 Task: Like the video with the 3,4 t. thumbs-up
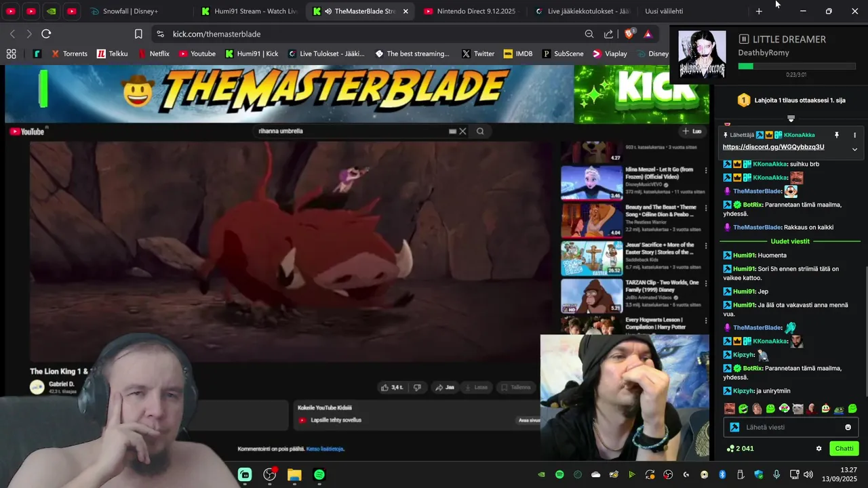[392, 388]
